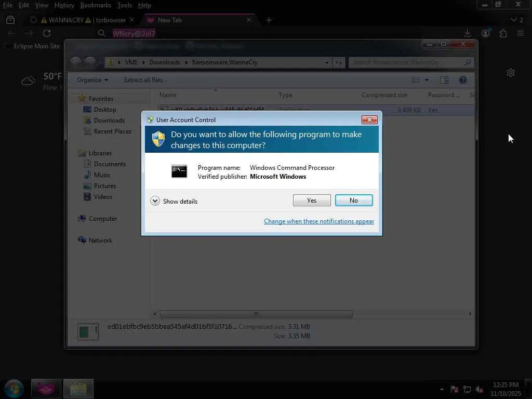Close the User Account Control dialog

pyautogui.click(x=369, y=120)
